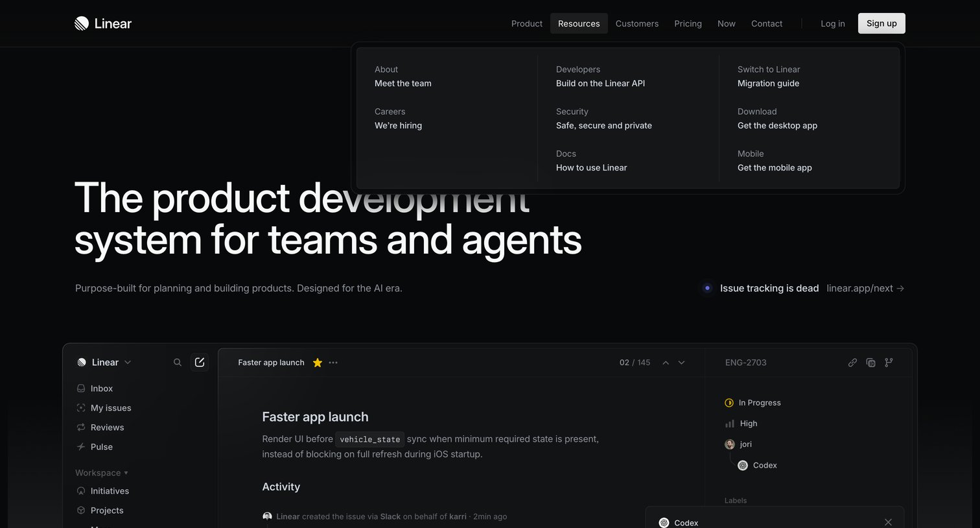Screen dimensions: 980x528
Task: Open the Product menu
Action: pyautogui.click(x=527, y=23)
